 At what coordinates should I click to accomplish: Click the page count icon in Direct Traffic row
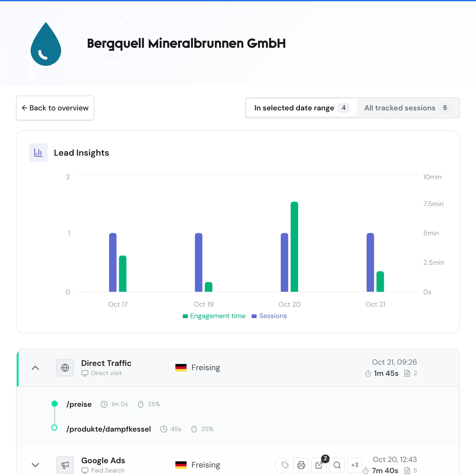407,373
